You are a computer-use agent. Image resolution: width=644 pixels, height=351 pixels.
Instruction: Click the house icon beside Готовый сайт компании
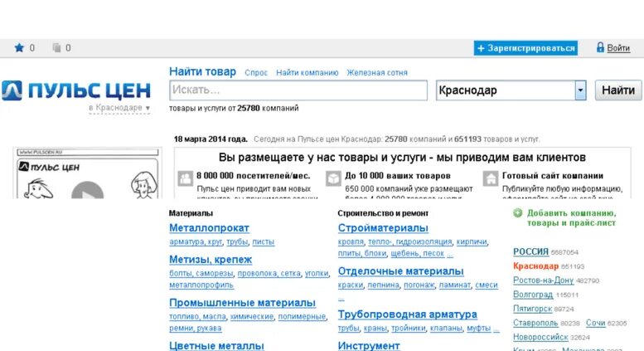coord(491,178)
